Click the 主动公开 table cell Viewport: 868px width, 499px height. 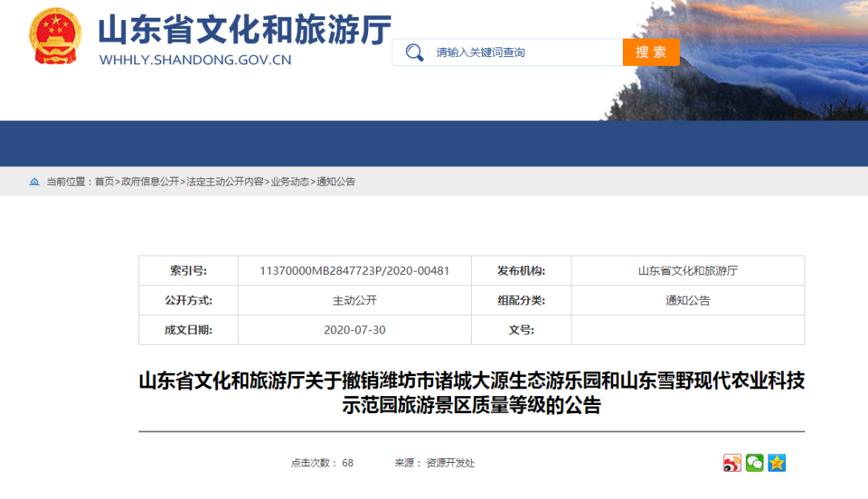pos(354,301)
